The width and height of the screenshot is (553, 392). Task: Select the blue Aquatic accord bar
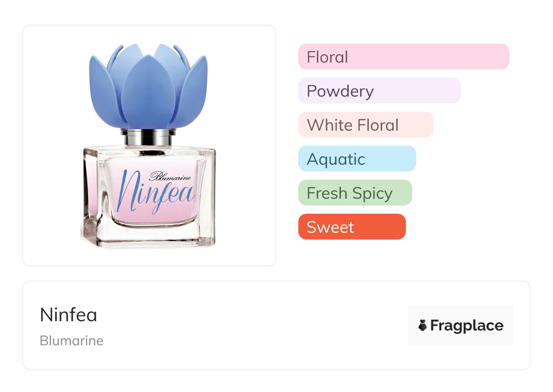357,159
